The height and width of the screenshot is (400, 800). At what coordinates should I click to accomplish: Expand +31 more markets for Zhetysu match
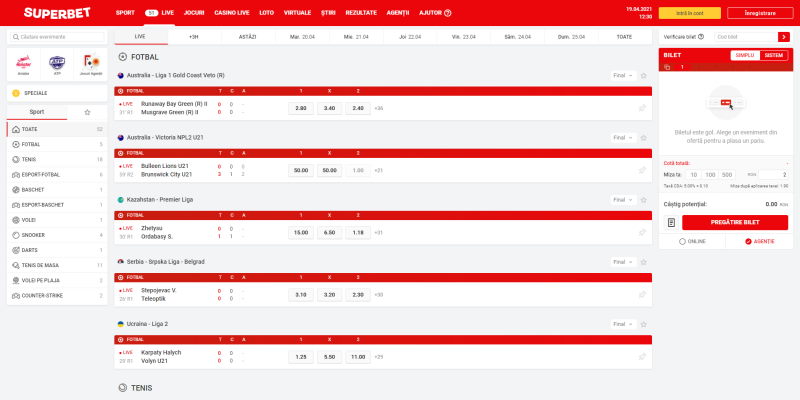point(379,233)
